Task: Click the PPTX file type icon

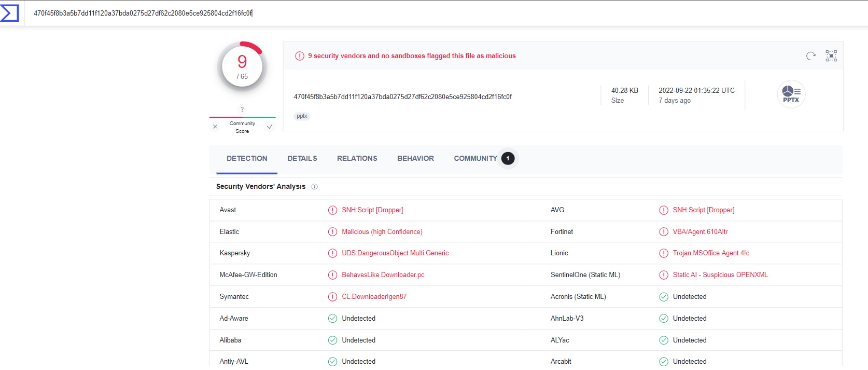Action: point(791,94)
